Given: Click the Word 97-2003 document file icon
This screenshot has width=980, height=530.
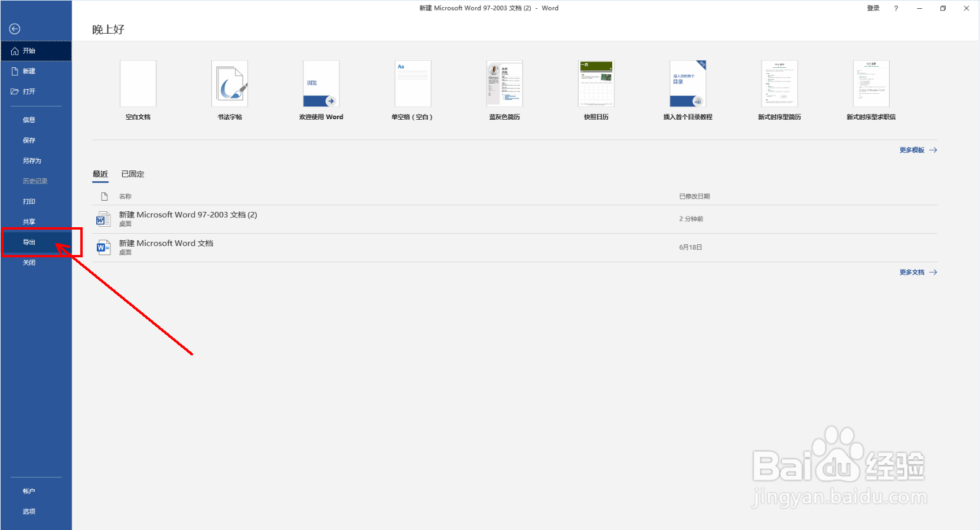Looking at the screenshot, I should (103, 219).
